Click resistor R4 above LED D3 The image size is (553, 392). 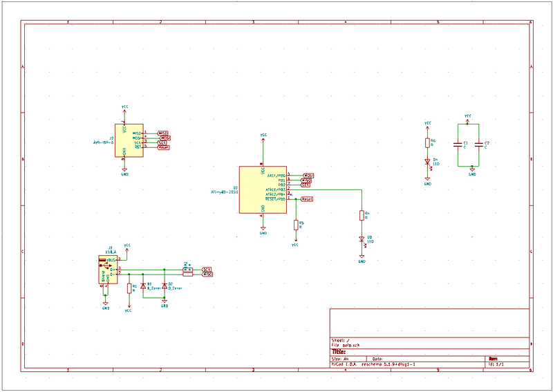pyautogui.click(x=362, y=215)
